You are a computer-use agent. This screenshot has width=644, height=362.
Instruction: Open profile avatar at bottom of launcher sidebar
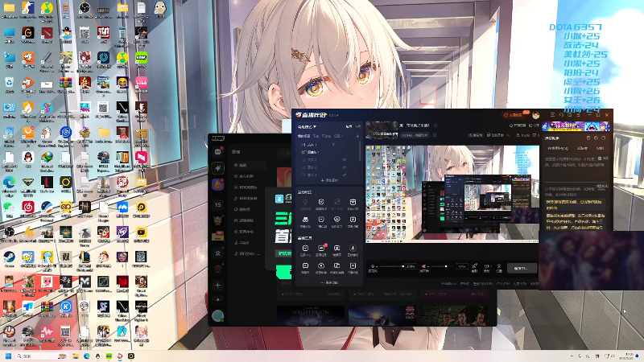217,315
